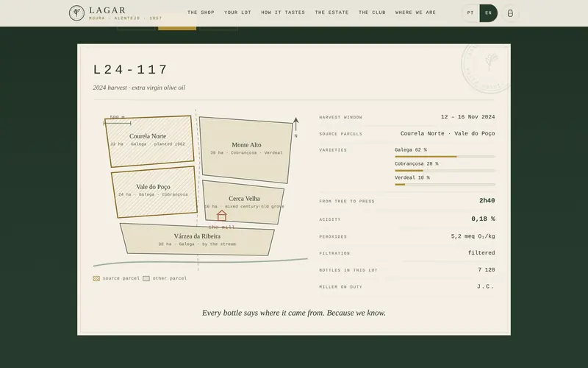This screenshot has width=588, height=368.
Task: Open How It Tastes menu item
Action: pos(283,13)
